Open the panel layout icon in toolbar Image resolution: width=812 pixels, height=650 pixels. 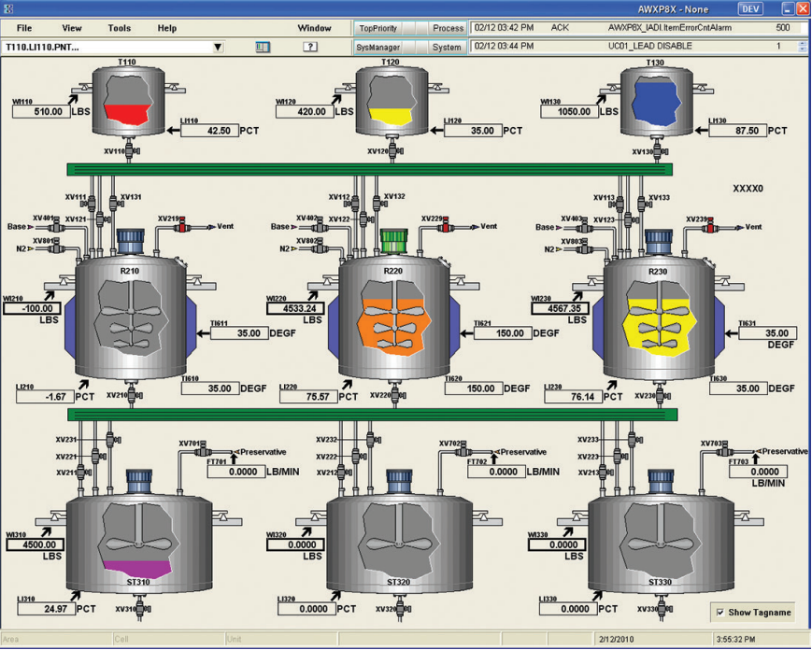click(x=263, y=47)
